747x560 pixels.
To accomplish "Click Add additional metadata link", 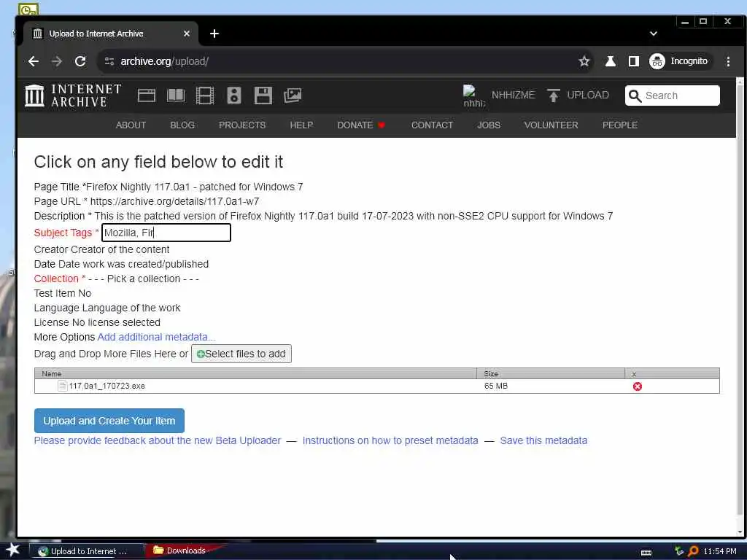I will coord(156,337).
